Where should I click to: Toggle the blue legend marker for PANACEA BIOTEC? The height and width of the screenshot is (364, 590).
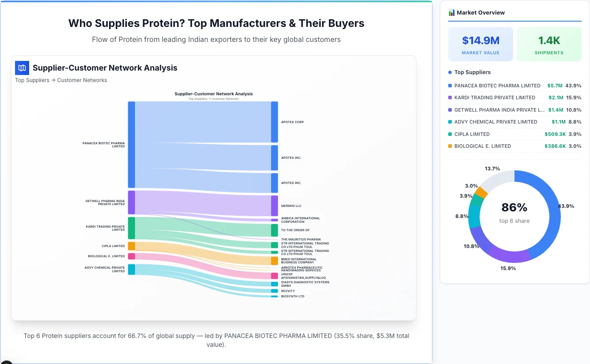[x=450, y=86]
